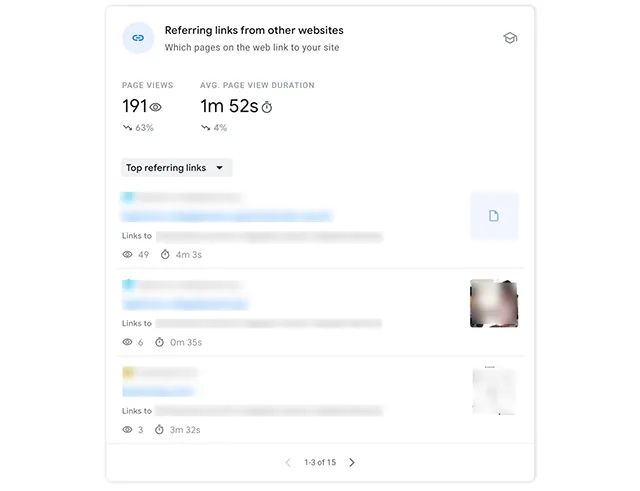Open the Top referring links dropdown

tap(176, 168)
